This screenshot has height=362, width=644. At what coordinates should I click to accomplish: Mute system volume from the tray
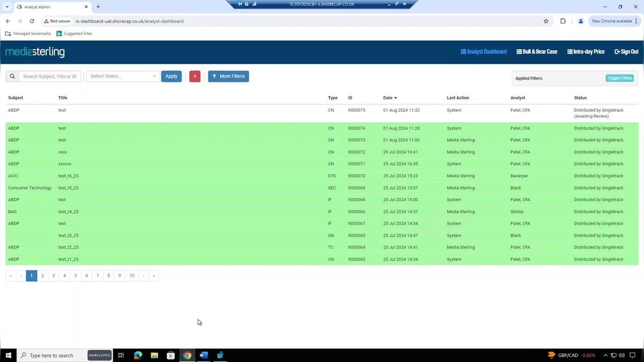(621, 355)
